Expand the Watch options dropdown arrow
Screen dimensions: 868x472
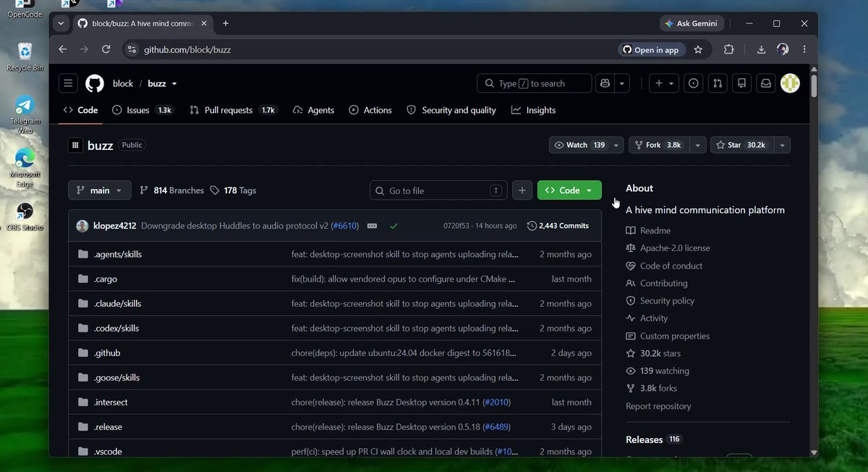[616, 145]
